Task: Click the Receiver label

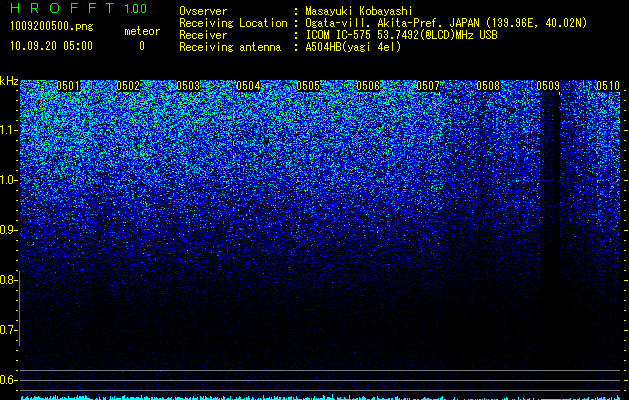Action: point(203,35)
